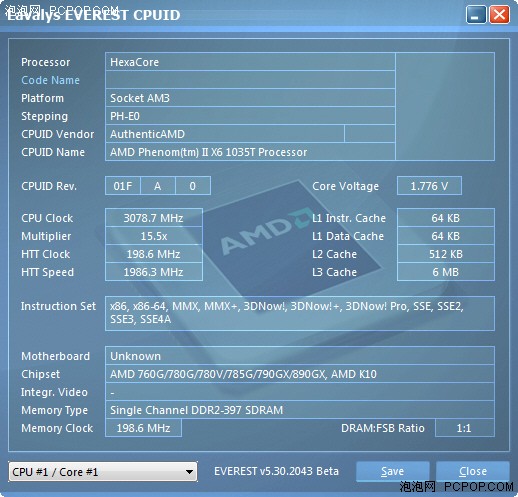Click Single Channel DDR2-397 SDRAM text
The width and height of the screenshot is (518, 497).
(x=196, y=410)
